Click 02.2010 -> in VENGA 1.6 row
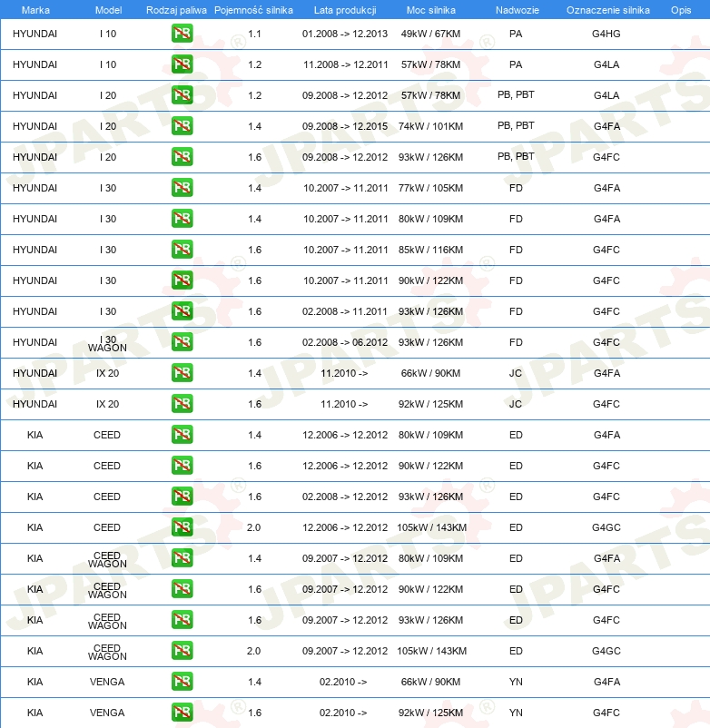Image resolution: width=710 pixels, height=728 pixels. click(x=342, y=713)
